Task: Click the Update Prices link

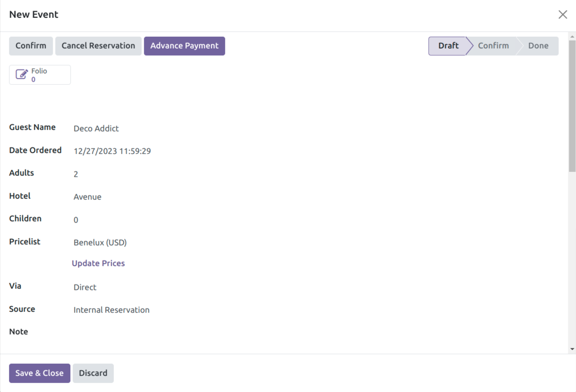Action: [98, 263]
